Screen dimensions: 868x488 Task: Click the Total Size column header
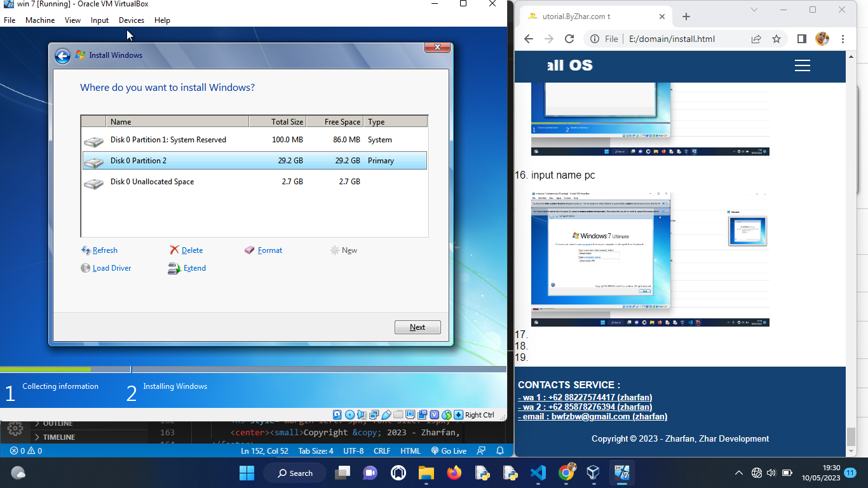[278, 121]
